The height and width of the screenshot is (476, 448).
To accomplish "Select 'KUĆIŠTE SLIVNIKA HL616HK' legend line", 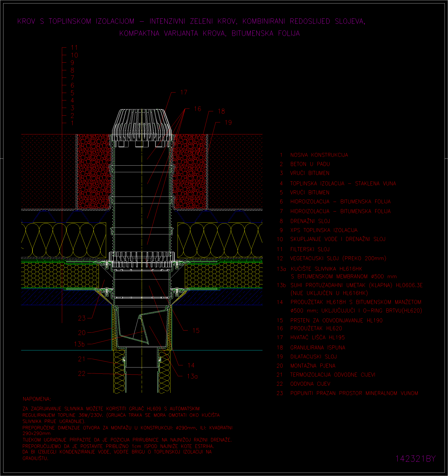I will [327, 269].
